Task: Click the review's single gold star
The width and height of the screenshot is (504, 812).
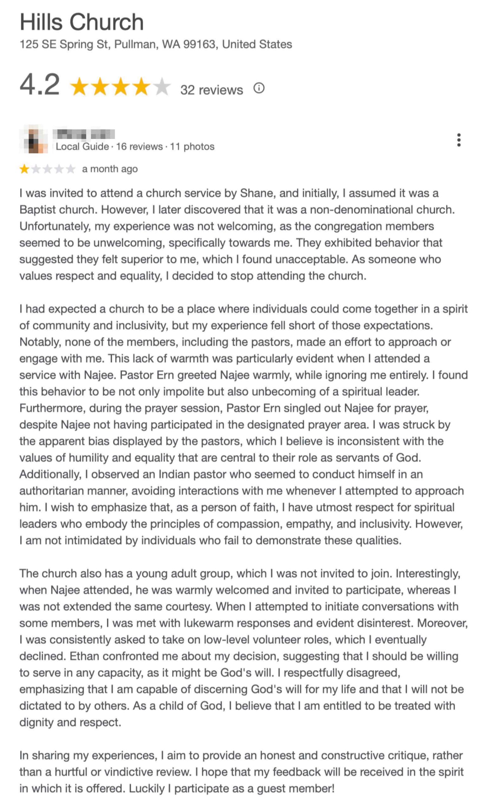Action: pos(24,169)
